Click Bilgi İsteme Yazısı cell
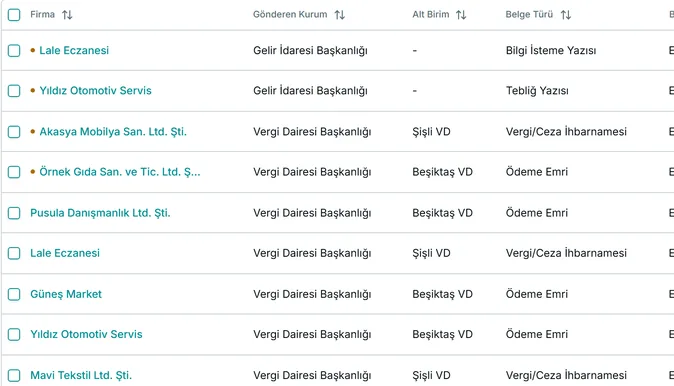The image size is (674, 386). [x=551, y=51]
